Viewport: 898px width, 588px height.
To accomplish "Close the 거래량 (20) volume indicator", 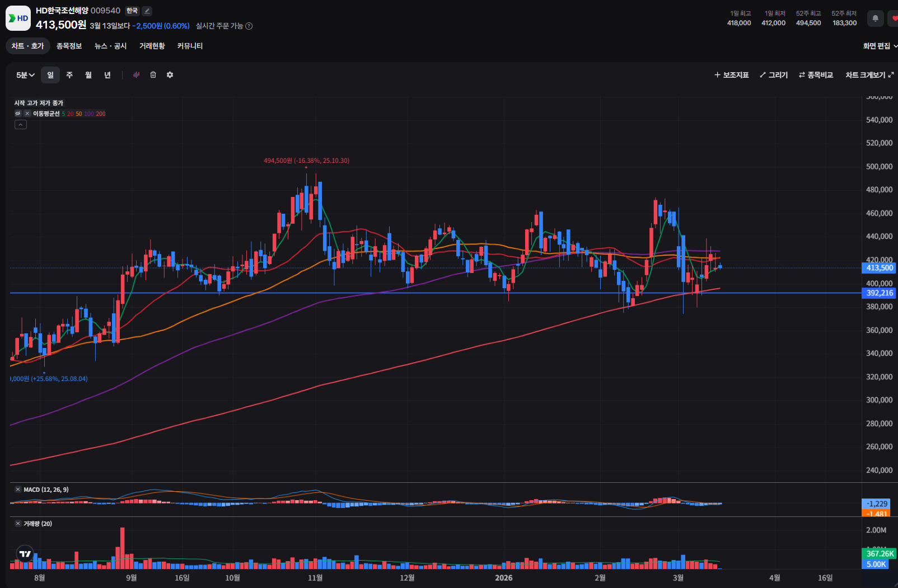I will pos(18,524).
